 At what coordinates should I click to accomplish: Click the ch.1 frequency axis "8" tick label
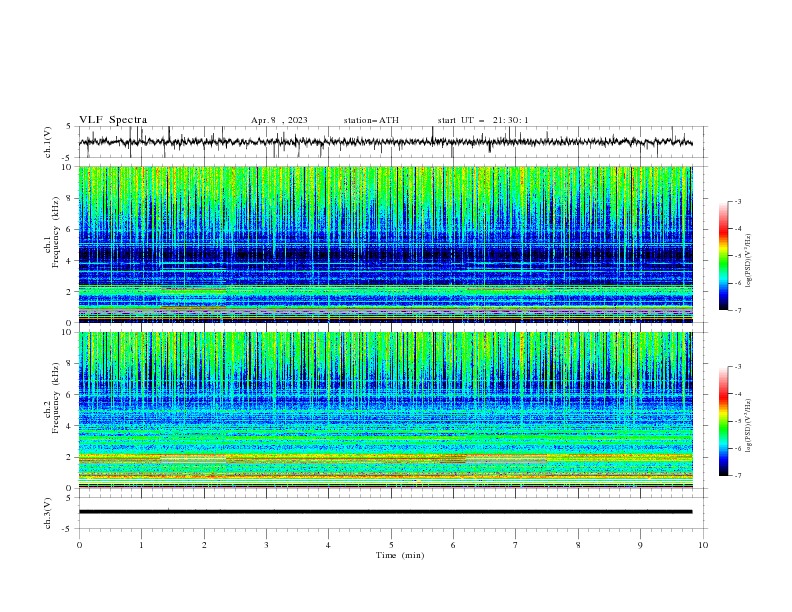(70, 198)
